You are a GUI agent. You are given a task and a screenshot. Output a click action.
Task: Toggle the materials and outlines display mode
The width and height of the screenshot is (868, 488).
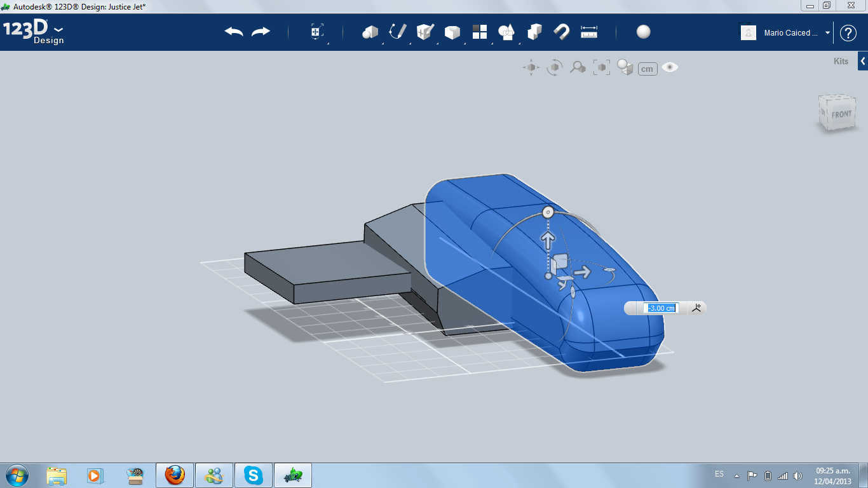[625, 67]
